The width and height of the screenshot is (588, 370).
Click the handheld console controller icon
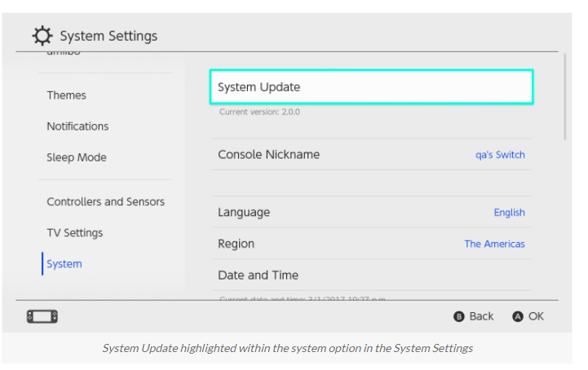(42, 316)
